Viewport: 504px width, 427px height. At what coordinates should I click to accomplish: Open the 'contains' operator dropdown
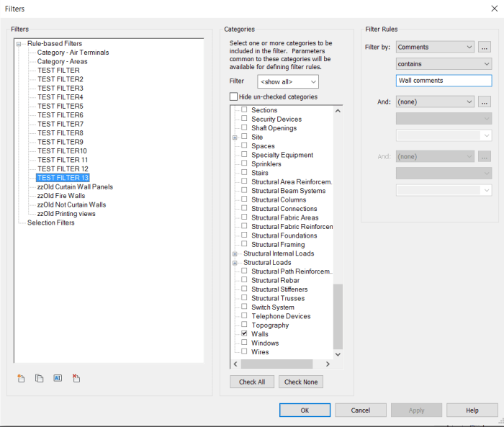point(444,63)
